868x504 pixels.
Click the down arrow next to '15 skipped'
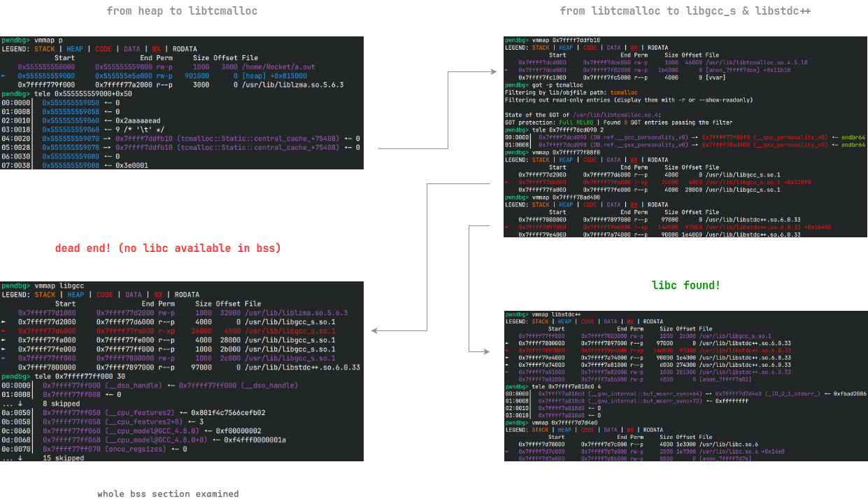(x=19, y=458)
